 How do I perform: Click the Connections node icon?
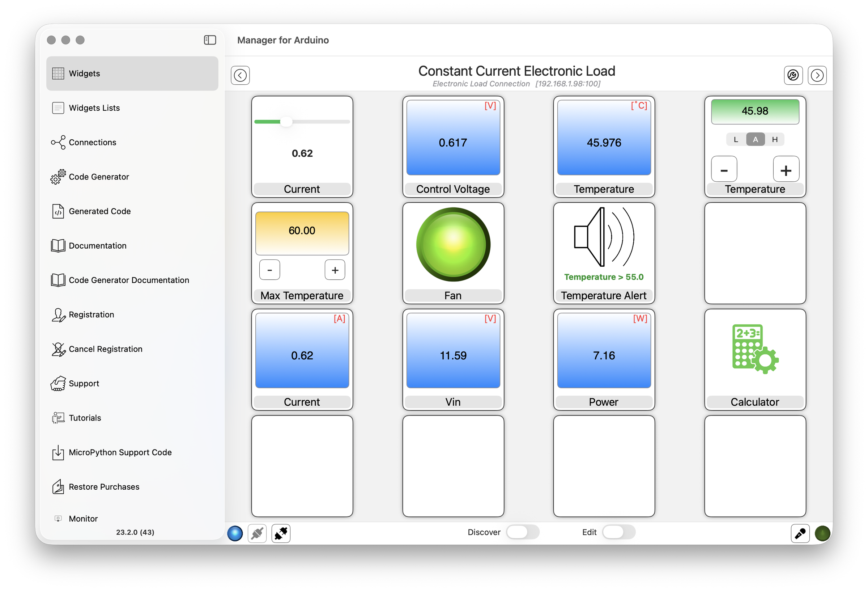click(58, 143)
